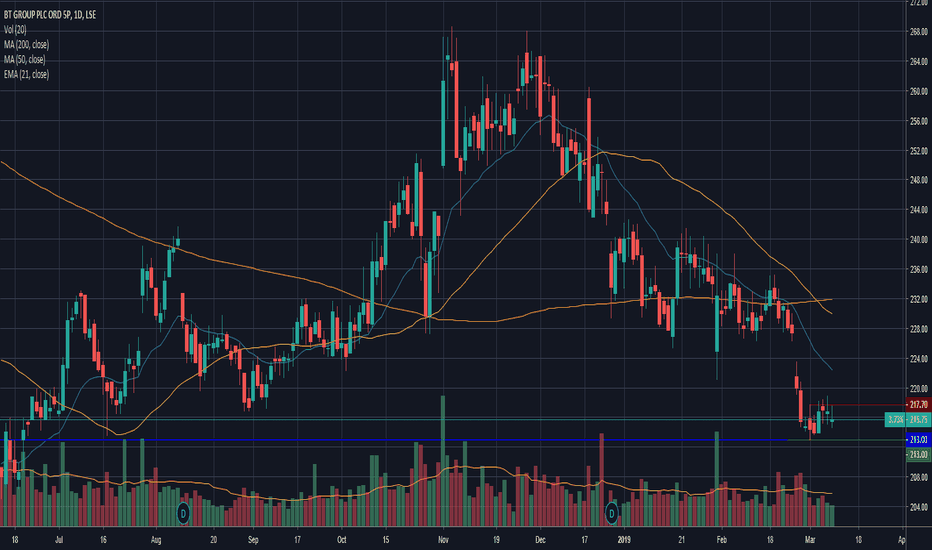Viewport: 932px width, 550px height.
Task: Click the 236.00 price axis value
Action: 919,269
